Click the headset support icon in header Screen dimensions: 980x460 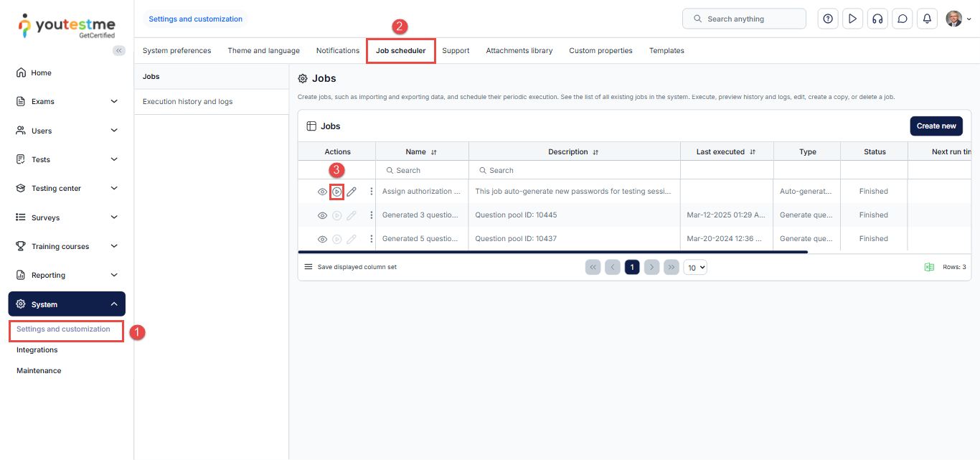[x=877, y=19]
